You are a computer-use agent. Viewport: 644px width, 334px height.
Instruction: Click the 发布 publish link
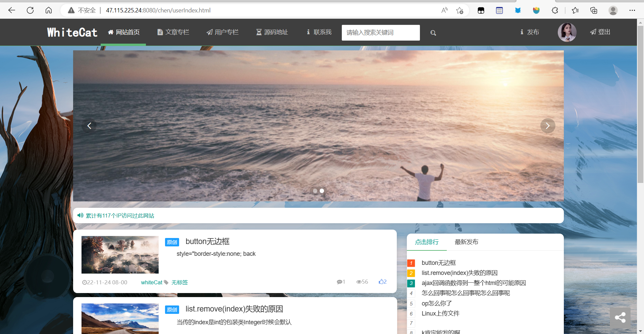(530, 32)
